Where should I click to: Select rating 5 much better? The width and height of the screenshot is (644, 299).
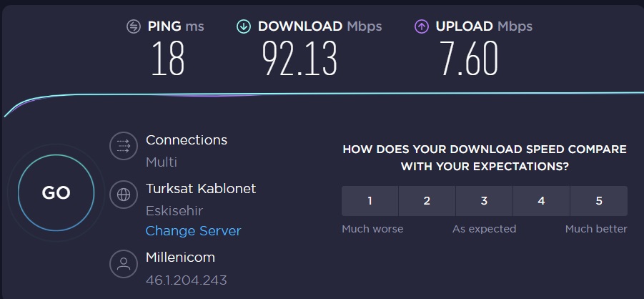tap(599, 201)
